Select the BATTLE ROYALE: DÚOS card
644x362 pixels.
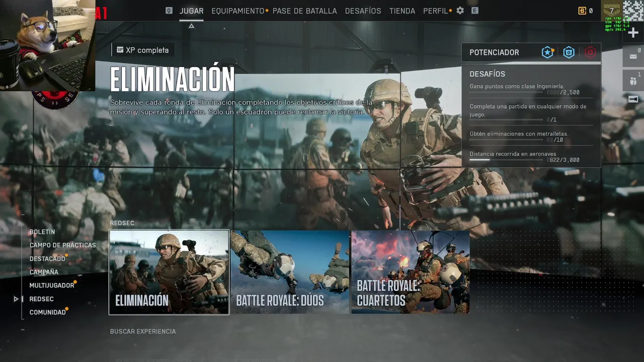coord(290,272)
